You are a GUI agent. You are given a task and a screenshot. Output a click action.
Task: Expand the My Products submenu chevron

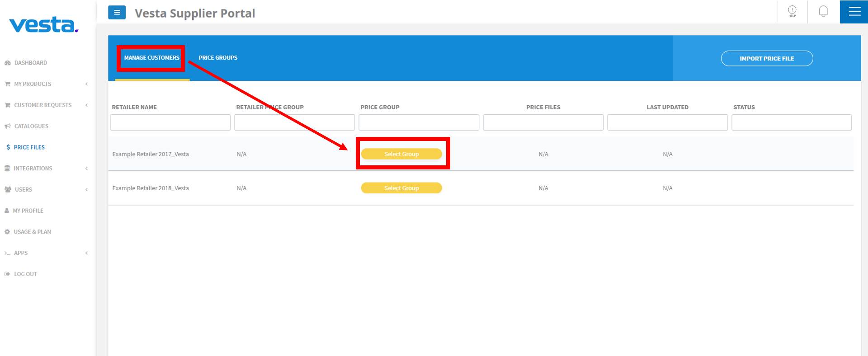pyautogui.click(x=86, y=84)
